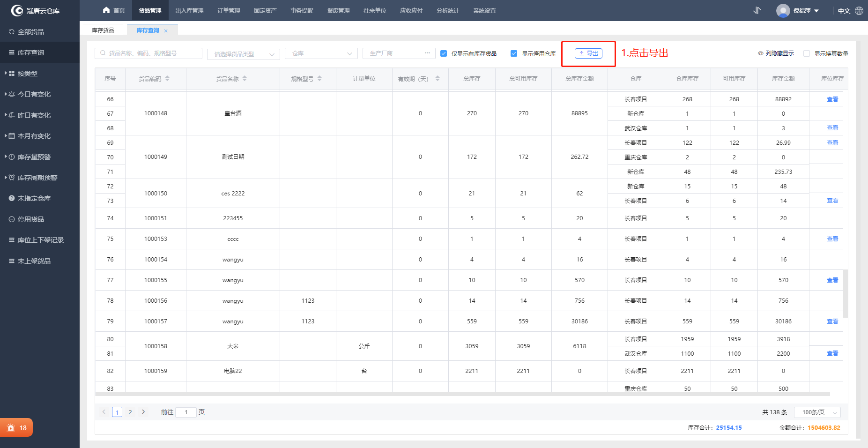Open 固定资产 menu
Image resolution: width=868 pixels, height=448 pixels.
265,10
